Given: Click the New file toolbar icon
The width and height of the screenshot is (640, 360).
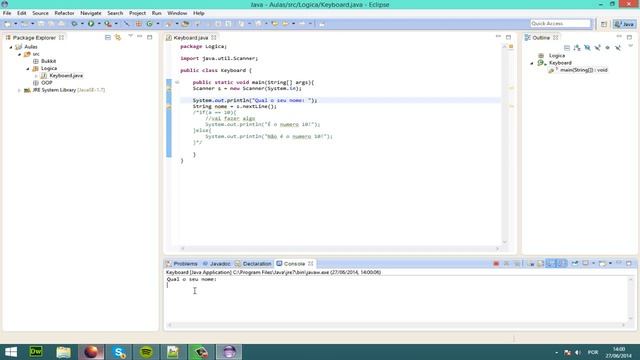Looking at the screenshot, I should [x=8, y=24].
